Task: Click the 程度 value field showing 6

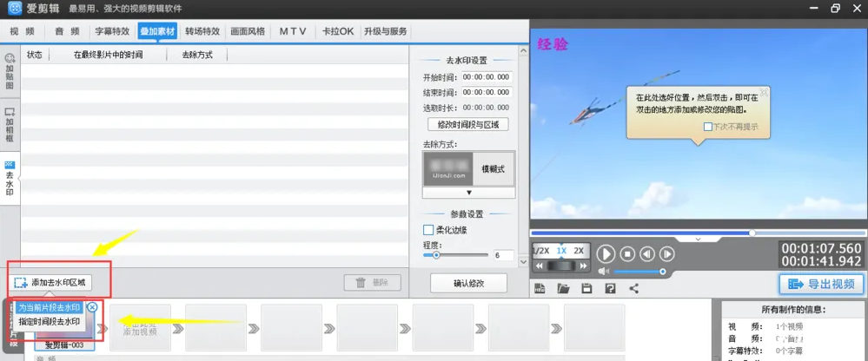Action: [x=503, y=256]
